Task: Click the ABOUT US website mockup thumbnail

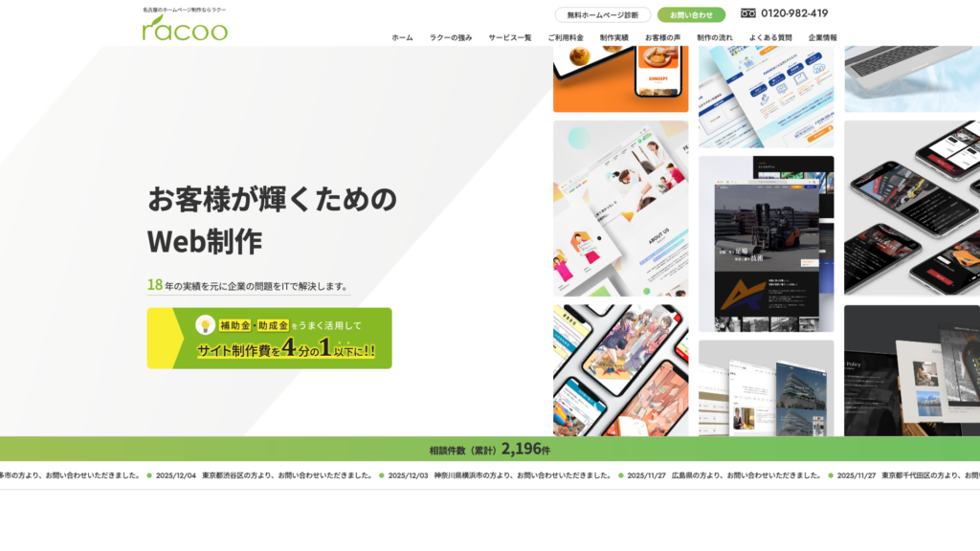Action: [x=620, y=208]
